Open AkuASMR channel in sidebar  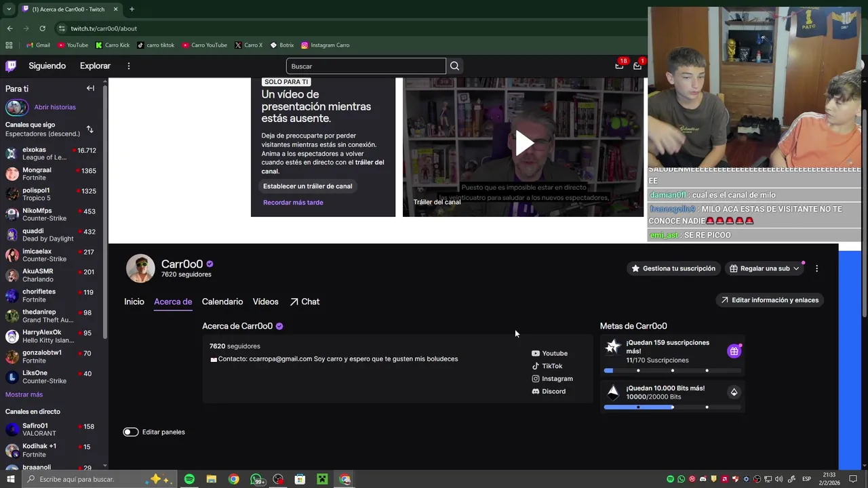(52, 274)
